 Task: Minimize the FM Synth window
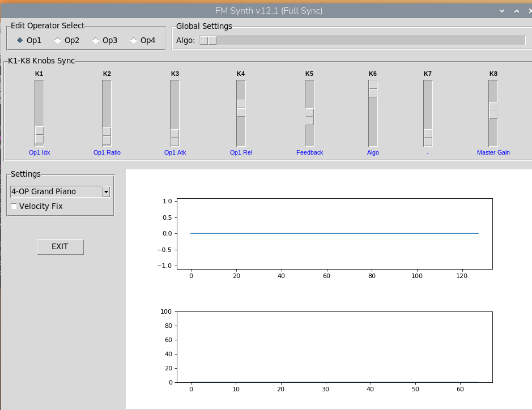(501, 11)
